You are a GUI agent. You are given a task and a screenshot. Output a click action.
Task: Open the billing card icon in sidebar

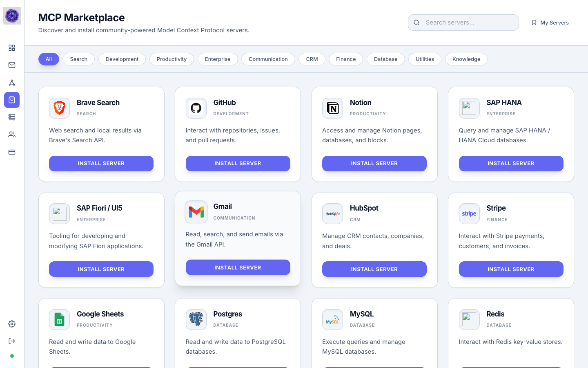pos(12,152)
